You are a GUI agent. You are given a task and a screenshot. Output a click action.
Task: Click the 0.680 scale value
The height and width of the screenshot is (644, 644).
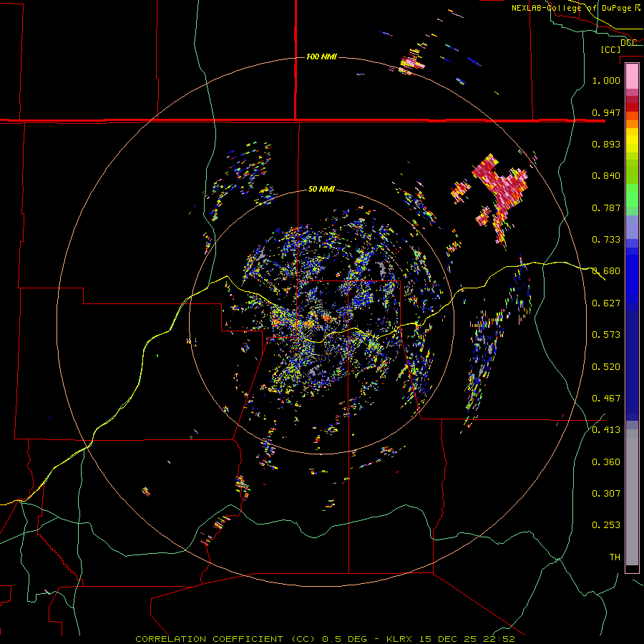tap(606, 271)
